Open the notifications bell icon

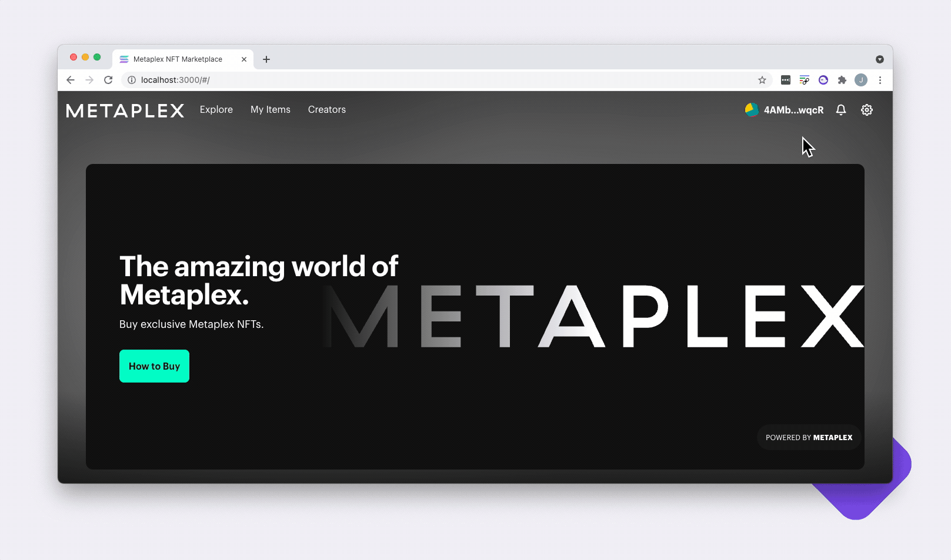(841, 110)
